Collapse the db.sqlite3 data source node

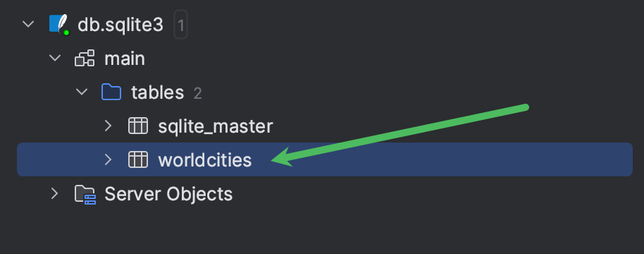28,24
